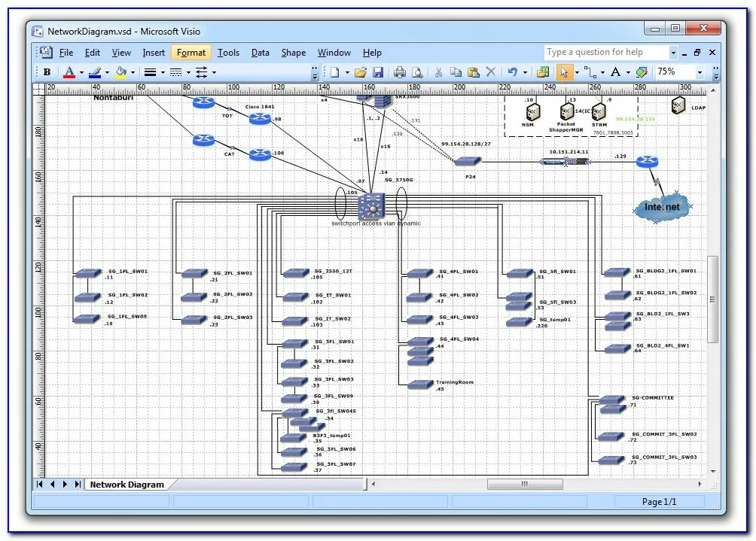
Task: Select the Internet cloud shape
Action: click(x=661, y=207)
